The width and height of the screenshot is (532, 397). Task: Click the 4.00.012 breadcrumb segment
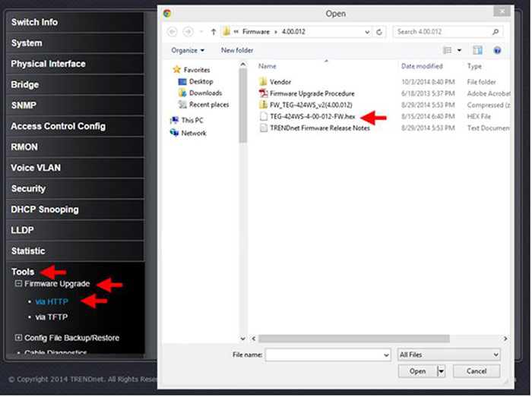tap(293, 32)
